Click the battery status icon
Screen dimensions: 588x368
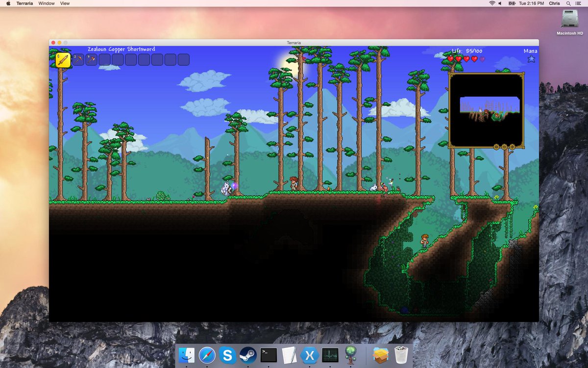[x=512, y=3]
